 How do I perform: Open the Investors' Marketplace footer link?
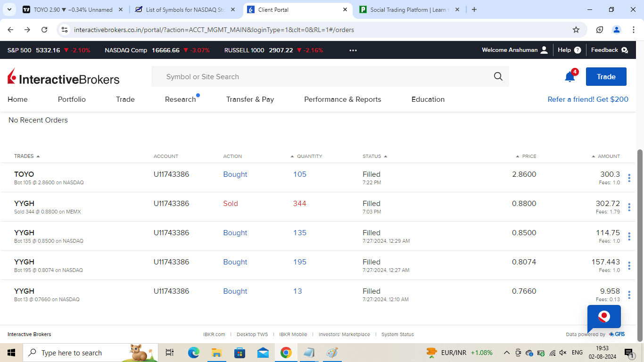344,335
